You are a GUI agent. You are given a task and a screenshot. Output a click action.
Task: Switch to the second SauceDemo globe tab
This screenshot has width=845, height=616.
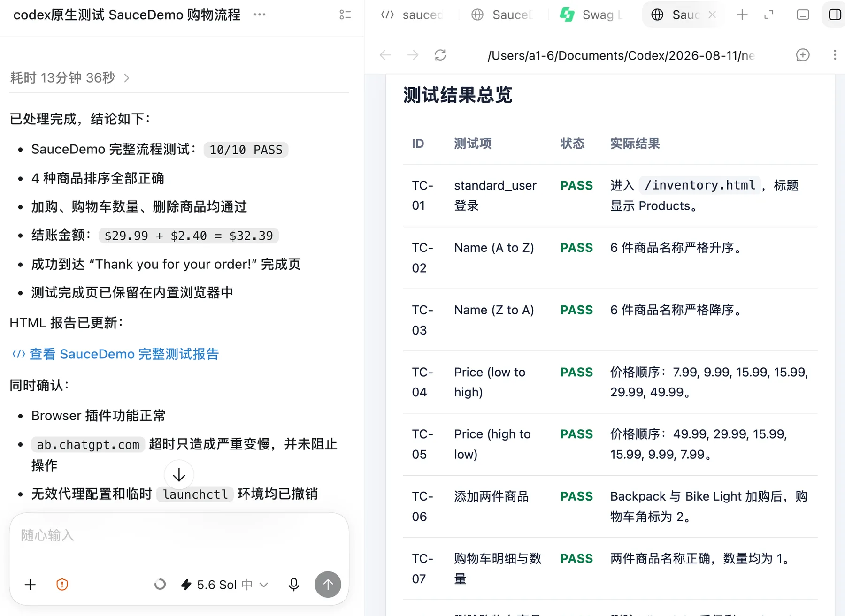point(502,15)
